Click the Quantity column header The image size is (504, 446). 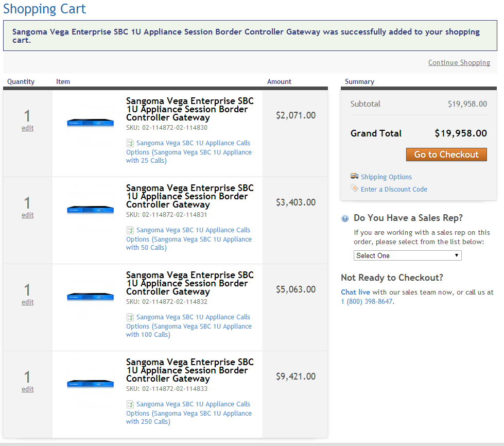[x=21, y=82]
